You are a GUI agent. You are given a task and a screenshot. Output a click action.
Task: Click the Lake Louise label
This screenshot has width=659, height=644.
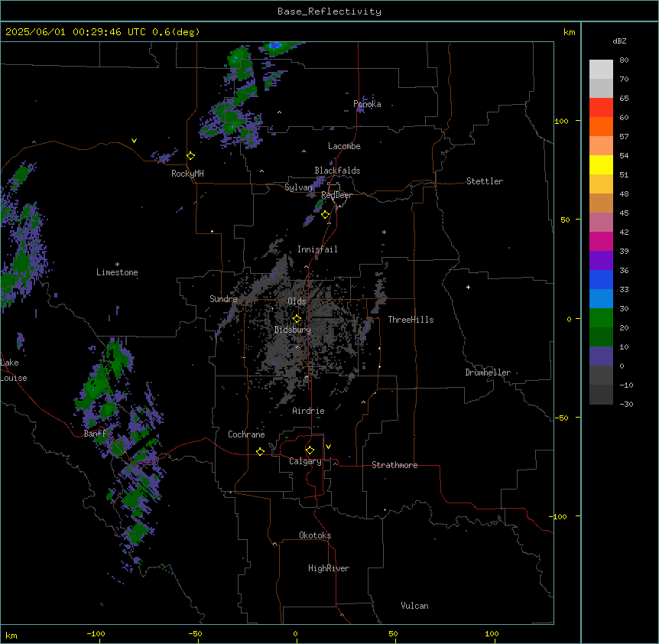[14, 370]
